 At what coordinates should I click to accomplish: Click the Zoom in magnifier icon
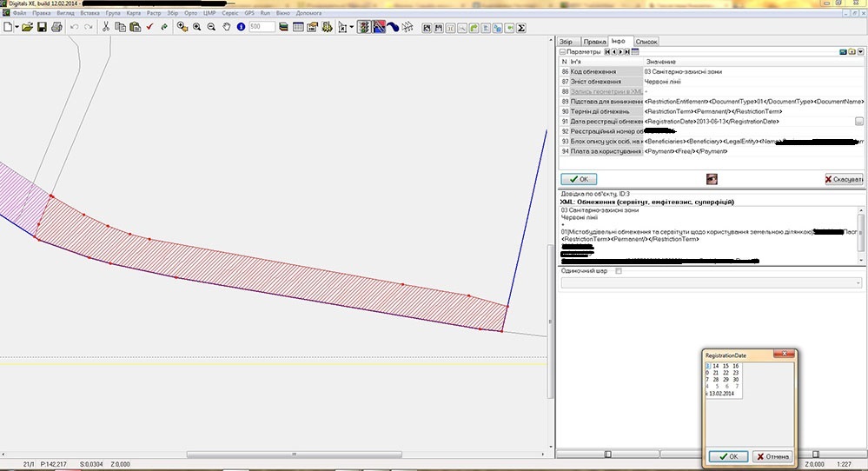pos(197,27)
